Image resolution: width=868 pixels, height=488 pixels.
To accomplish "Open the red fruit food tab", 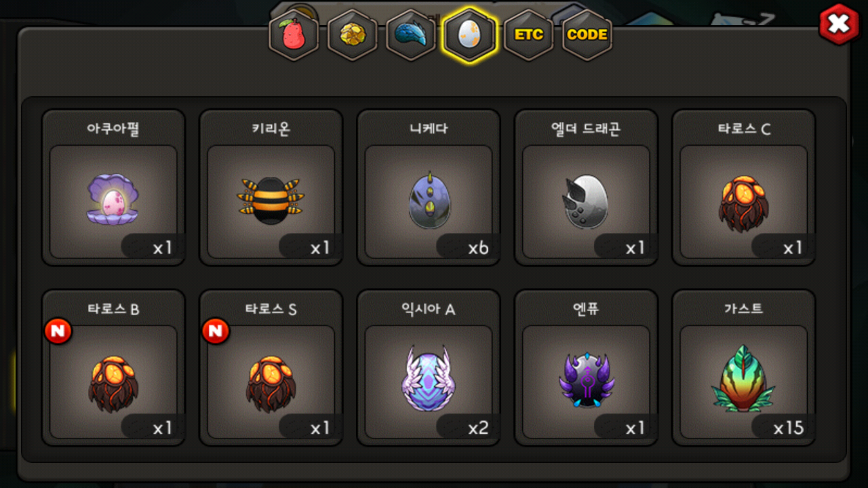I will (294, 35).
